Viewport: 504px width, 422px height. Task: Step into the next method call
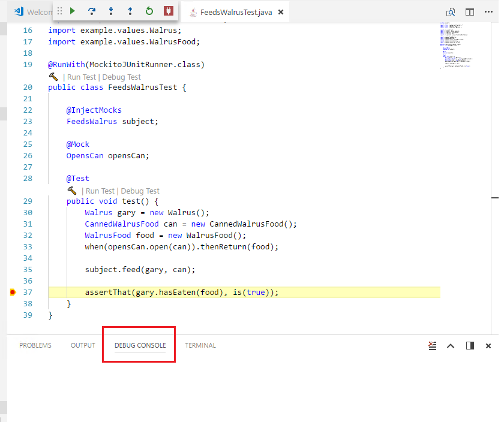(x=110, y=11)
